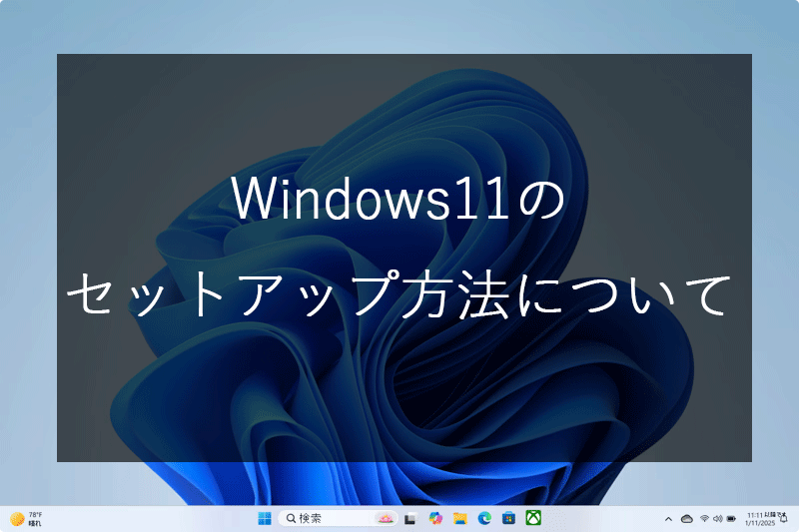Open the Microsoft Store app
This screenshot has height=532, width=799.
[x=509, y=518]
